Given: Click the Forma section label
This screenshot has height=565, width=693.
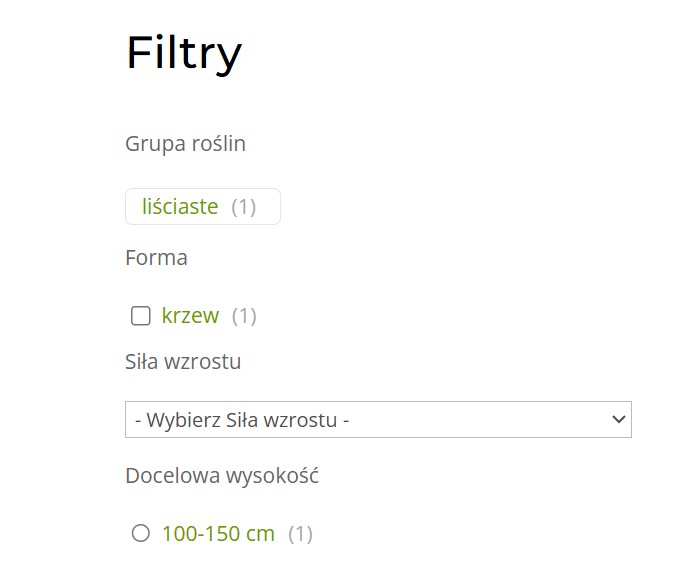Looking at the screenshot, I should click(156, 258).
